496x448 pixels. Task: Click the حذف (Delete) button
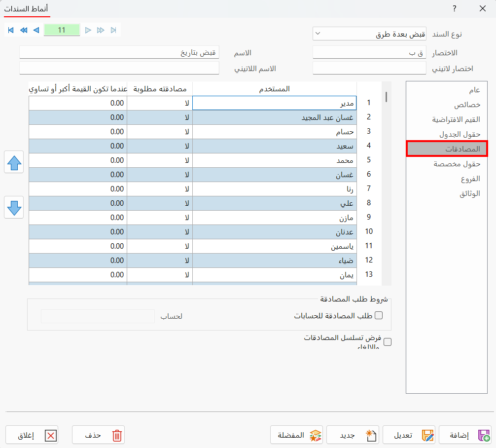click(x=99, y=435)
